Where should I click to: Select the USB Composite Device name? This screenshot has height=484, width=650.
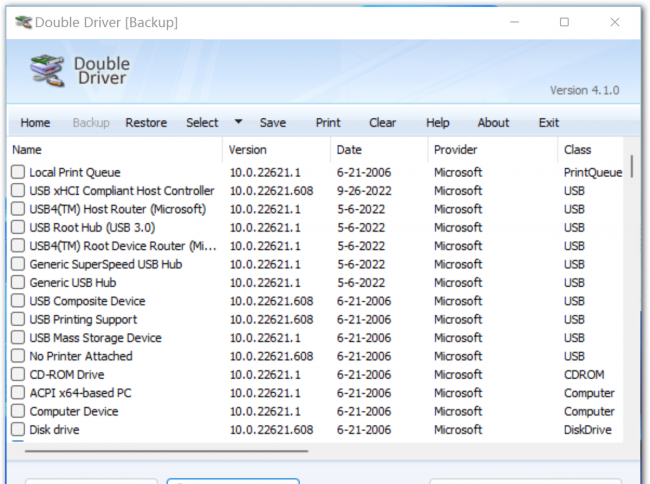pyautogui.click(x=87, y=301)
